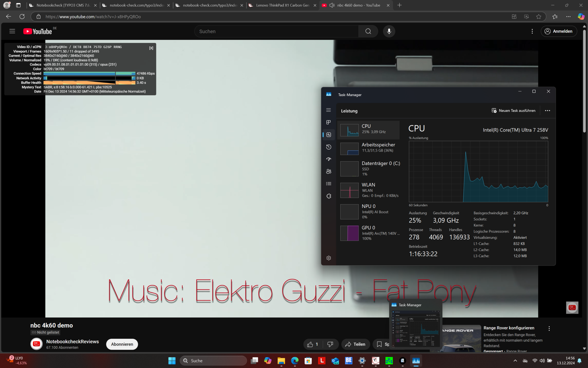This screenshot has height=368, width=588.
Task: Switch to Lenovo ThinkPad X1 Carbon browser tab
Action: [x=282, y=5]
